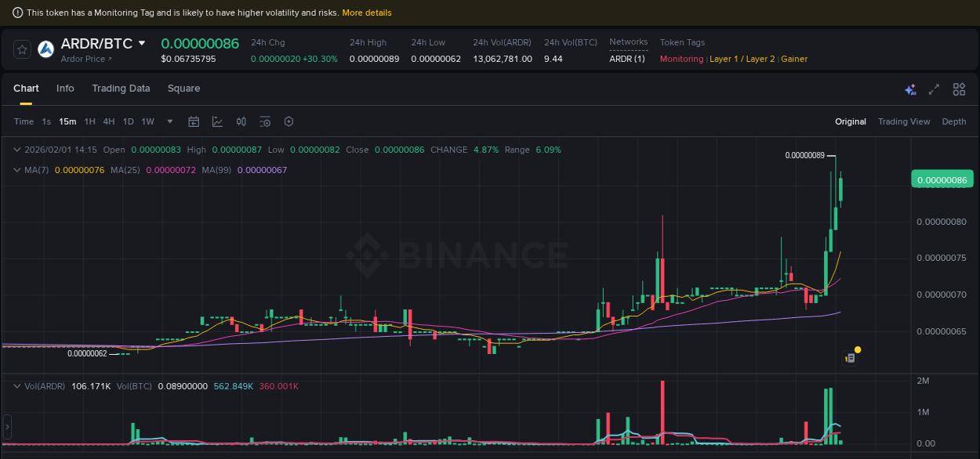980x459 pixels.
Task: Switch to the Trading Data tab
Action: coord(121,89)
